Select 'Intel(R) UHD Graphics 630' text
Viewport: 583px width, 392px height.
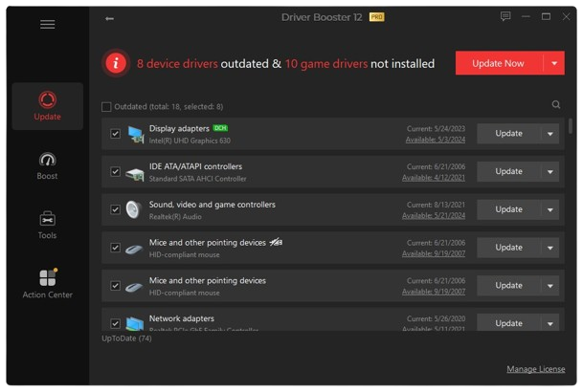[190, 141]
